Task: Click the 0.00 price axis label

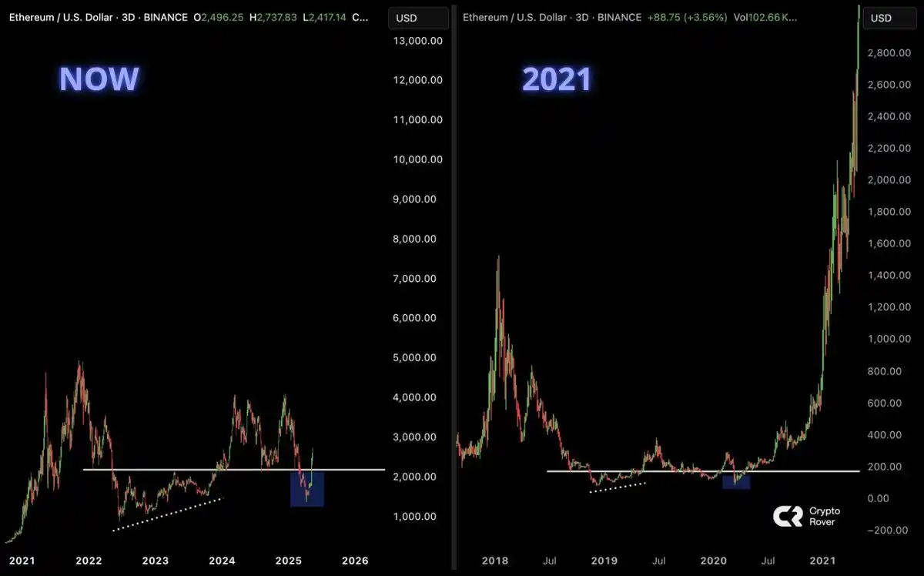Action: [x=879, y=497]
